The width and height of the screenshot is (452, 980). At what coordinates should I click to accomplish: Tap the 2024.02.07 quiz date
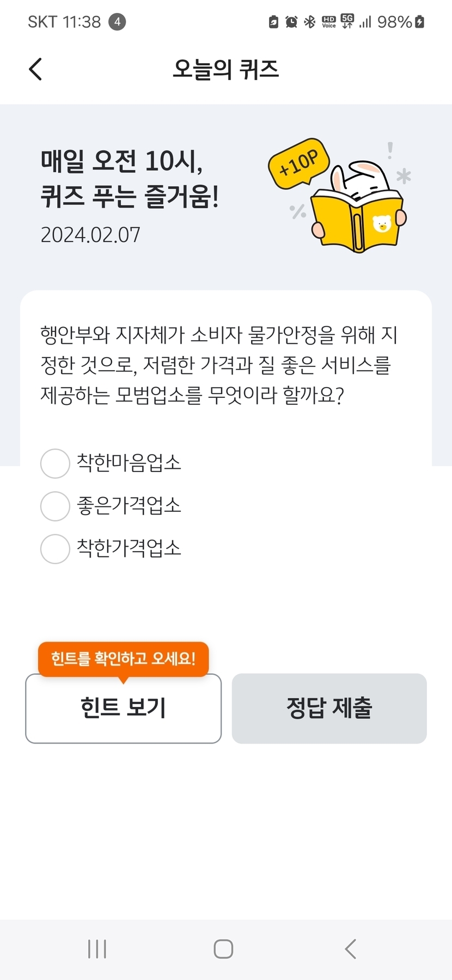pyautogui.click(x=90, y=235)
